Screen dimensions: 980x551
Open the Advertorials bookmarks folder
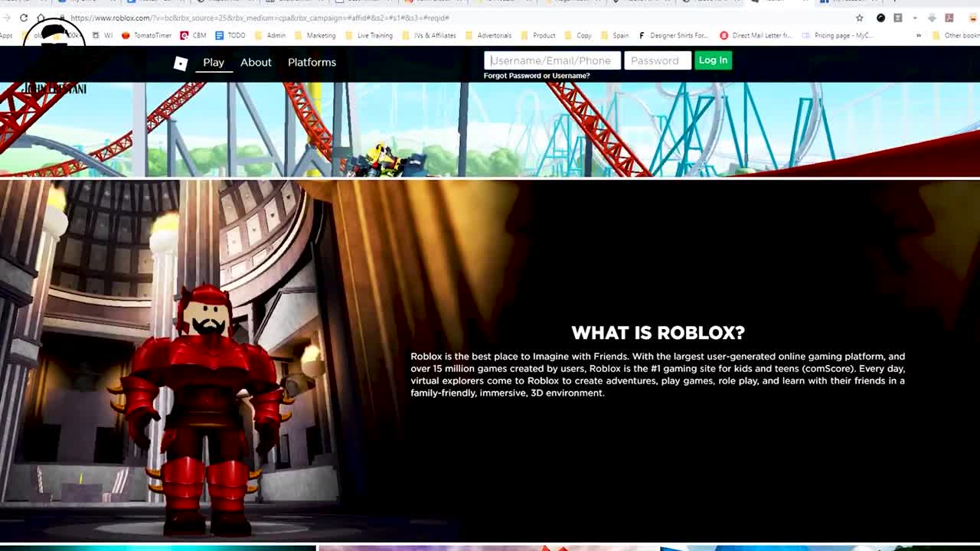(488, 35)
